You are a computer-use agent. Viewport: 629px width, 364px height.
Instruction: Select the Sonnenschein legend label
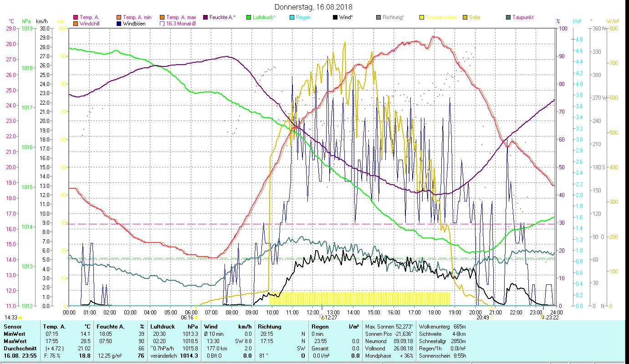(441, 17)
